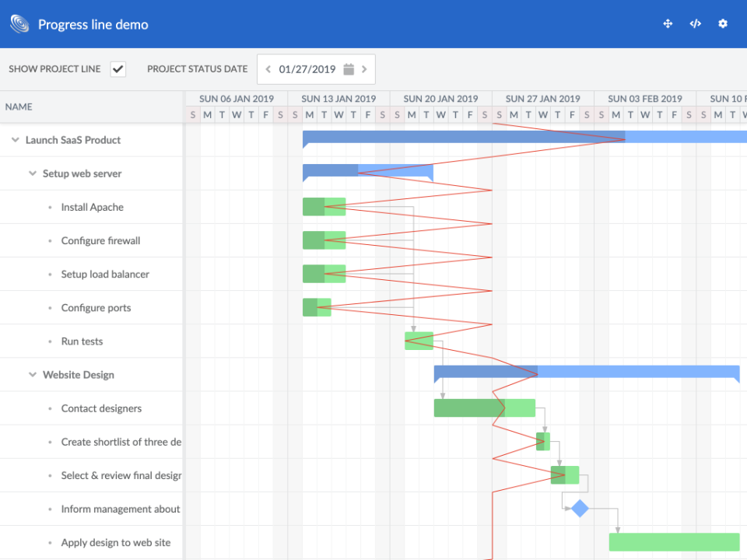Click the project status date field
The width and height of the screenshot is (747, 560).
[x=307, y=69]
